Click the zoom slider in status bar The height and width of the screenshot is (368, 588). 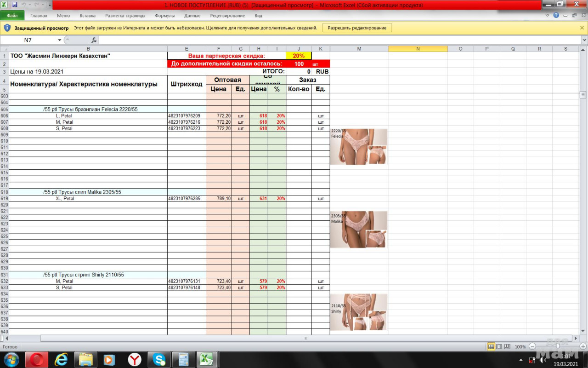click(557, 346)
